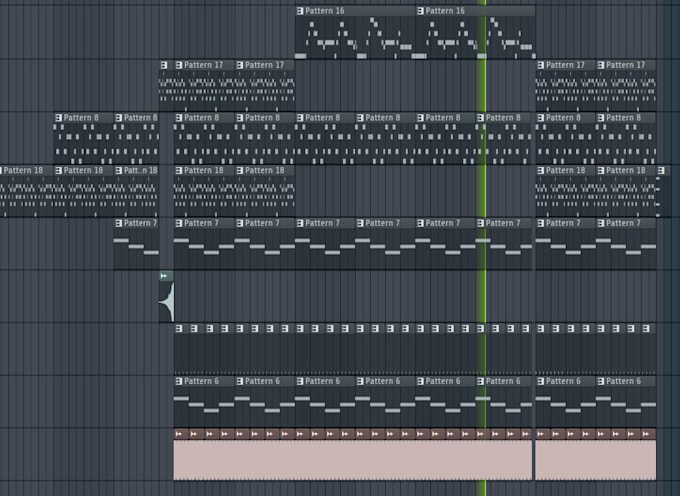Screen dimensions: 680x496
Task: Select the longer pink audio clip body
Action: click(353, 460)
